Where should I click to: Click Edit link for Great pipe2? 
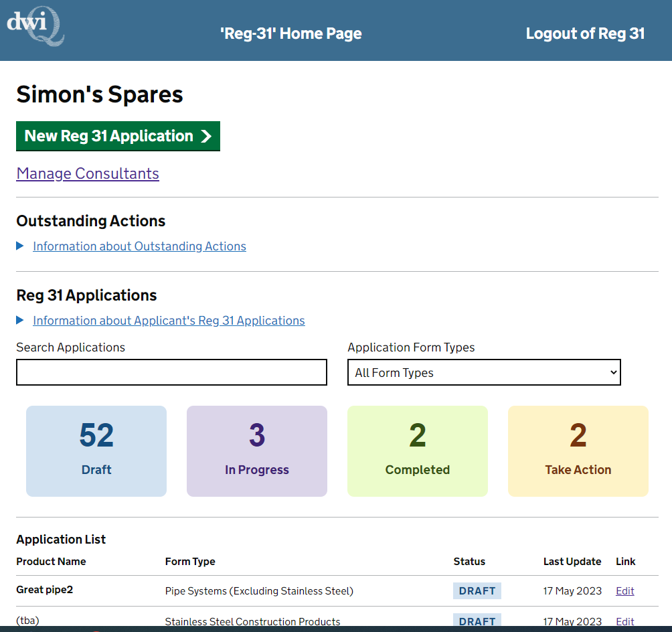coord(624,590)
